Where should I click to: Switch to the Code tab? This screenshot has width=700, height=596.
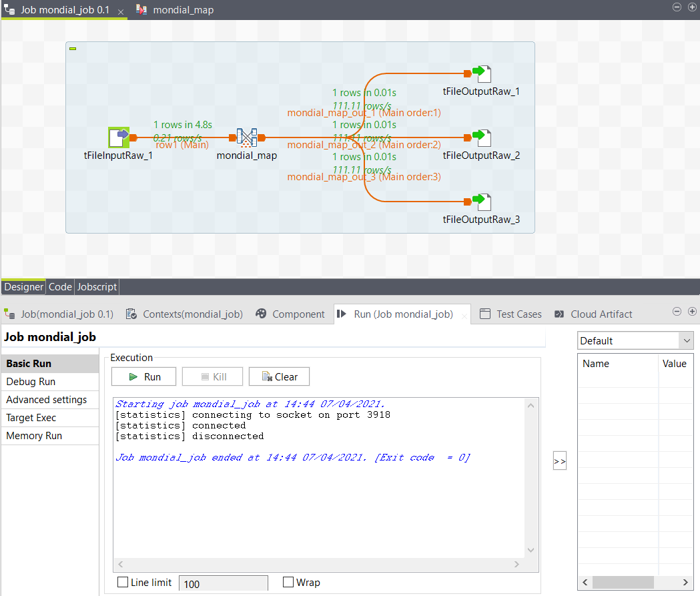click(x=60, y=287)
